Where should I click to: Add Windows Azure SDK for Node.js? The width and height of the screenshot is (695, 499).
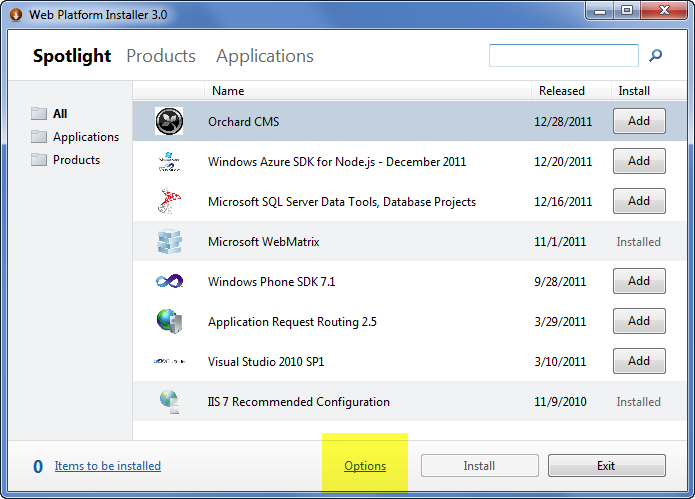pos(639,161)
